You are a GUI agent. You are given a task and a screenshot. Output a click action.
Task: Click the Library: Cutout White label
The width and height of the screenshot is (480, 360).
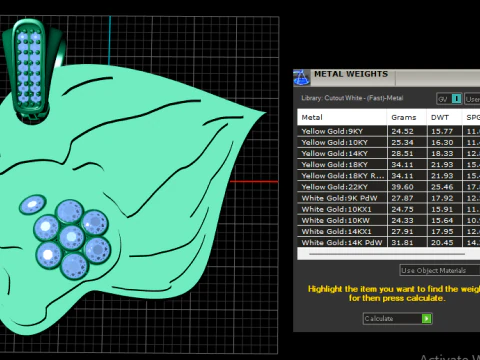352,98
